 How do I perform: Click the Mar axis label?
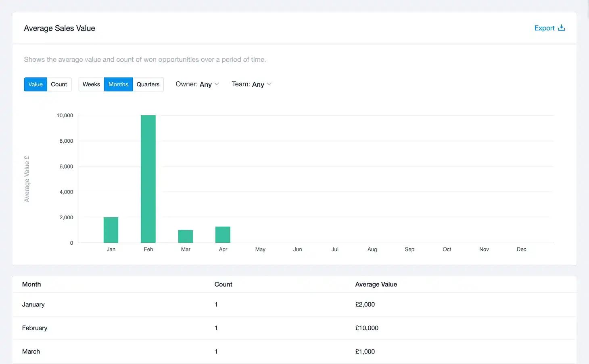tap(186, 249)
